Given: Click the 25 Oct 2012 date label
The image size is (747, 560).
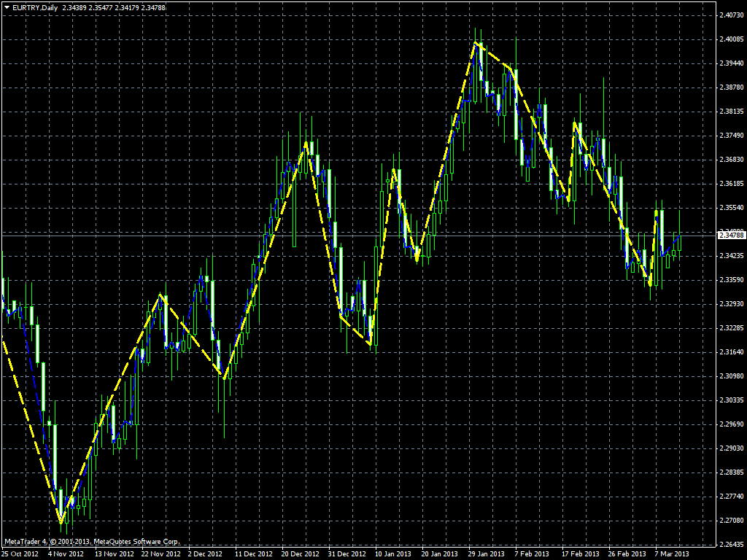Looking at the screenshot, I should pos(20,553).
